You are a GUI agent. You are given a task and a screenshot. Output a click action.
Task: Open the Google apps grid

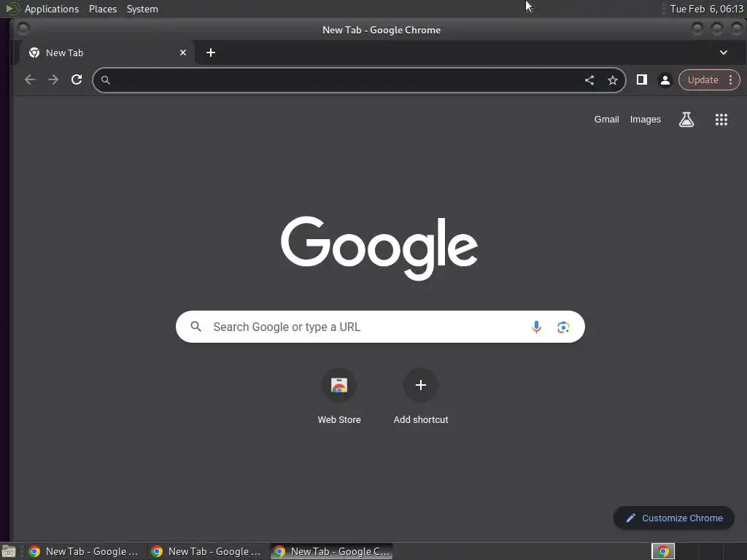tap(721, 120)
